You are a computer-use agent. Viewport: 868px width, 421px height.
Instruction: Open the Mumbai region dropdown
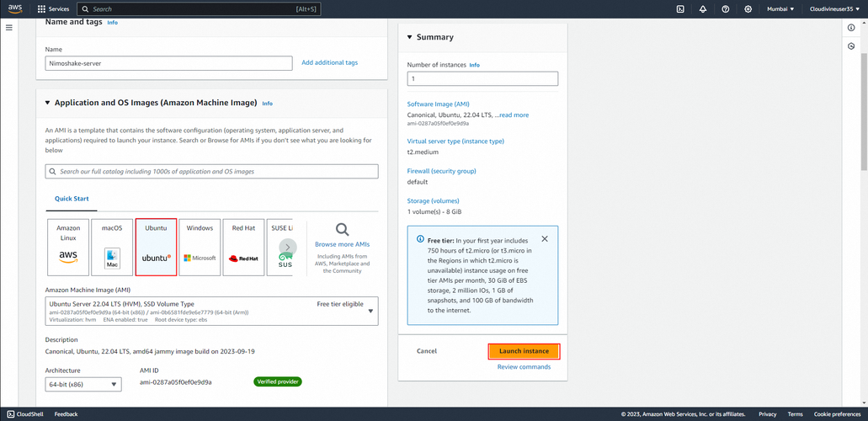click(x=780, y=9)
